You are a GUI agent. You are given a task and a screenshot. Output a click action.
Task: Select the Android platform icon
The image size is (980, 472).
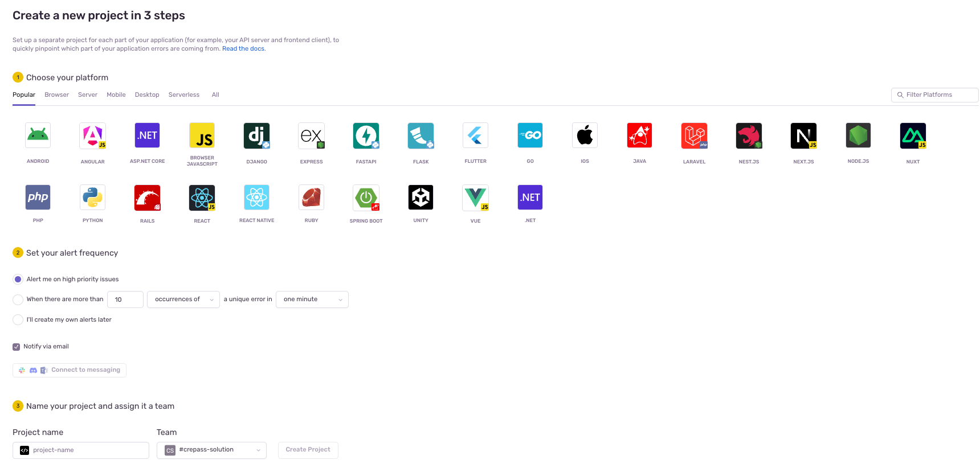pos(38,136)
